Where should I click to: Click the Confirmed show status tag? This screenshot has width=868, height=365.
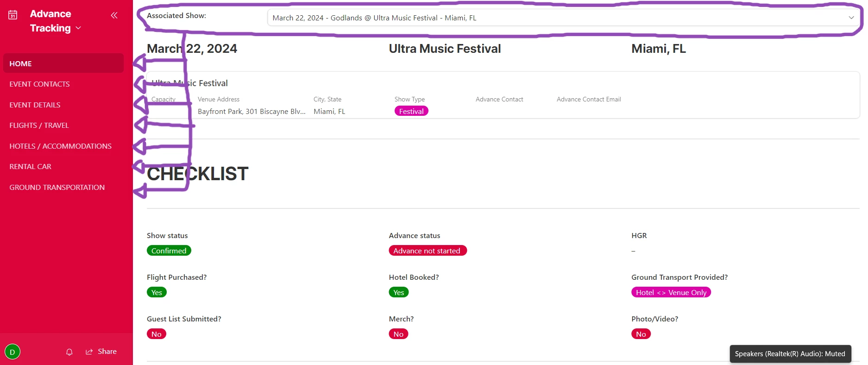pyautogui.click(x=169, y=251)
